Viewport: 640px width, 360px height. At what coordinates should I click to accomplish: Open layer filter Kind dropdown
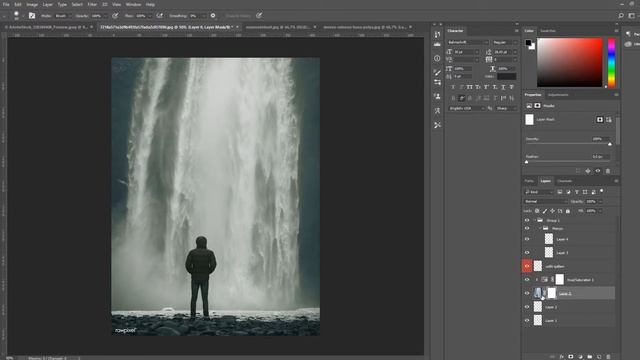[x=538, y=192]
